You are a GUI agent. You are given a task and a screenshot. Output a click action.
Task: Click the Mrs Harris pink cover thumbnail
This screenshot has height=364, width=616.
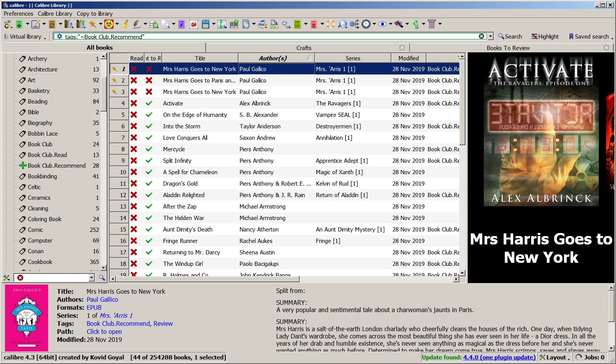(27, 318)
